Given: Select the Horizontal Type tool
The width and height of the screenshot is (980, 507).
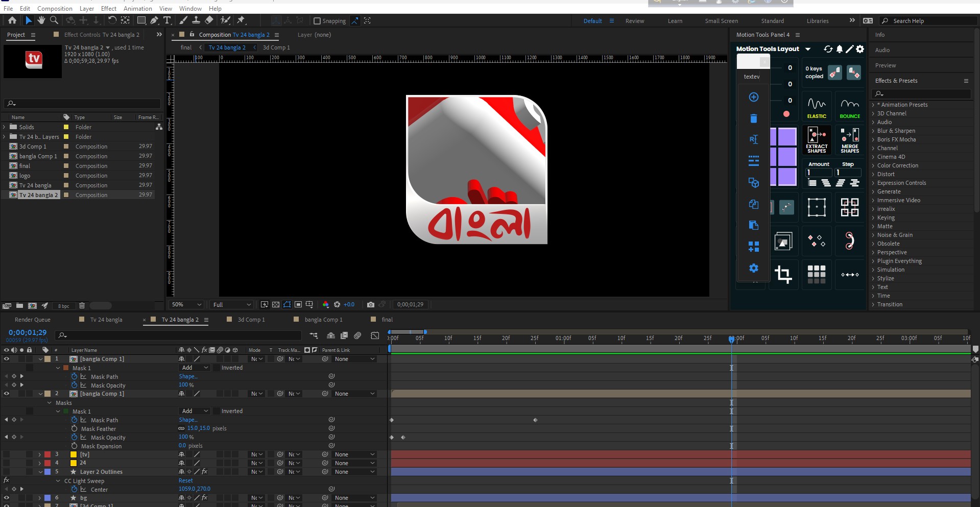Looking at the screenshot, I should [x=167, y=20].
